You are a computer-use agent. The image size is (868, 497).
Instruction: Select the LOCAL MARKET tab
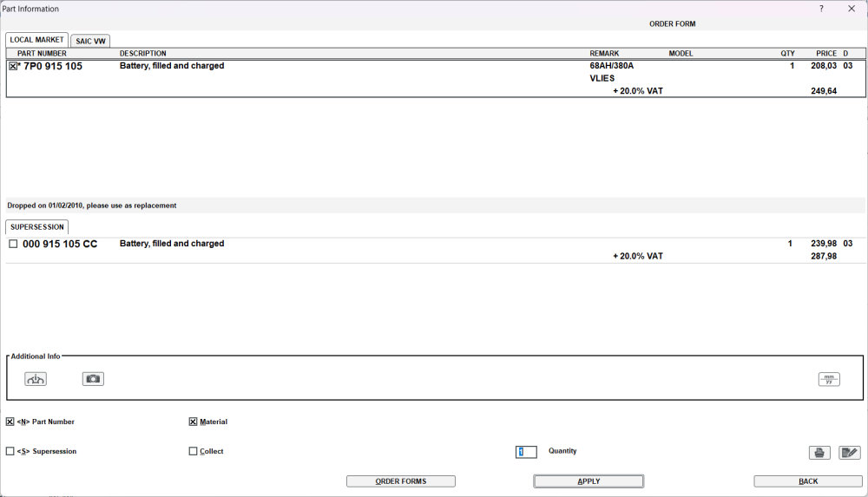point(36,40)
